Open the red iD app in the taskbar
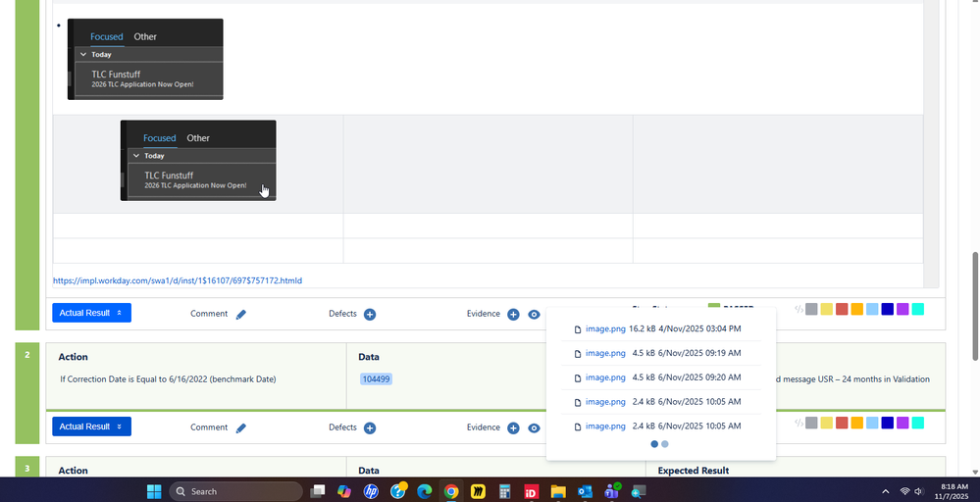 pyautogui.click(x=532, y=491)
